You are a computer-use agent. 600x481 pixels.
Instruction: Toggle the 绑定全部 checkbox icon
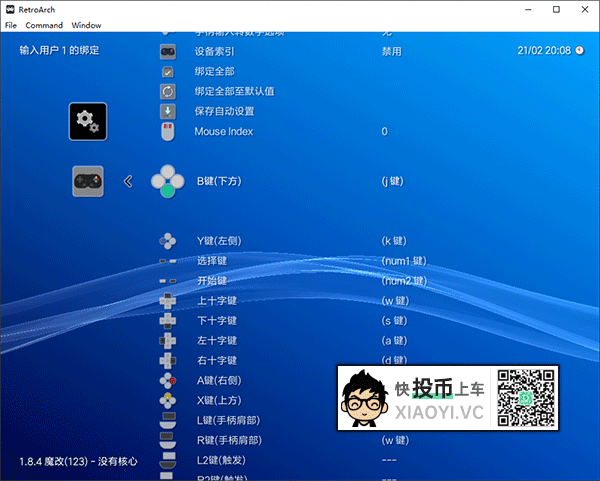click(x=168, y=71)
